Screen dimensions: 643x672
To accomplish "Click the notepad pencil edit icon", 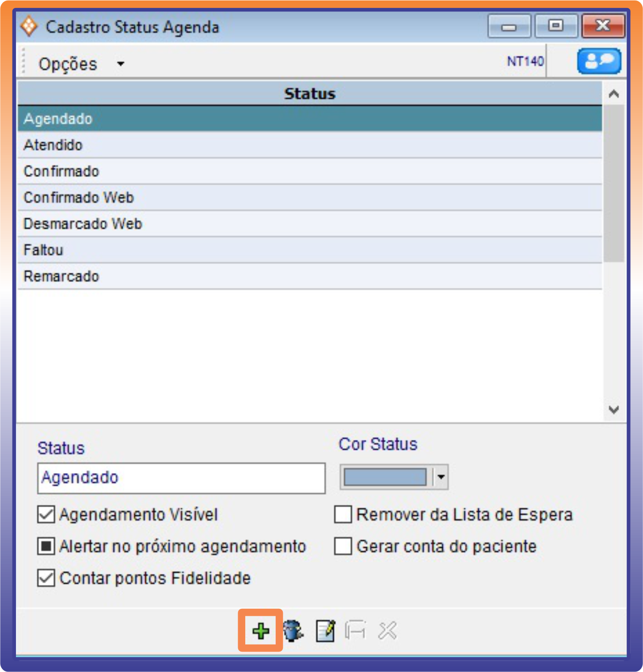I will tap(325, 631).
